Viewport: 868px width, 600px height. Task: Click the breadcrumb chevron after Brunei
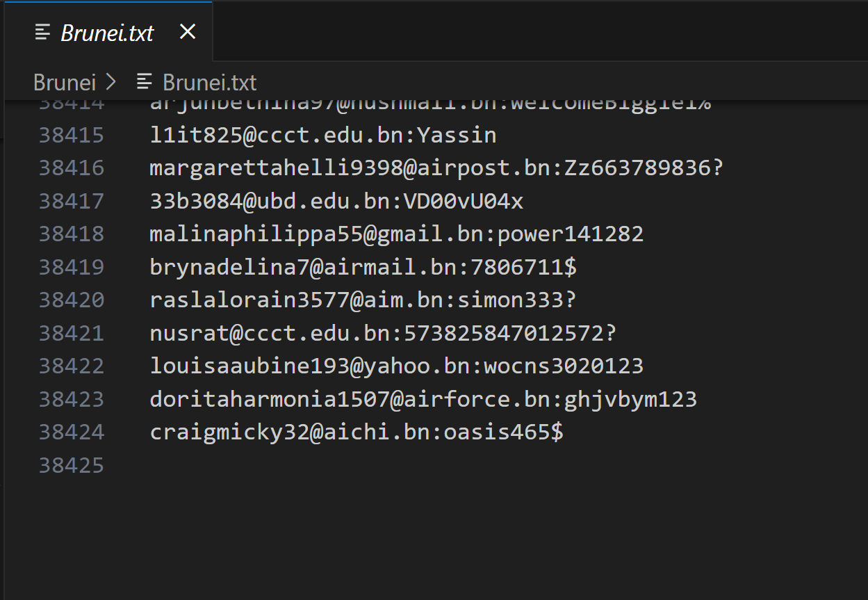point(111,82)
